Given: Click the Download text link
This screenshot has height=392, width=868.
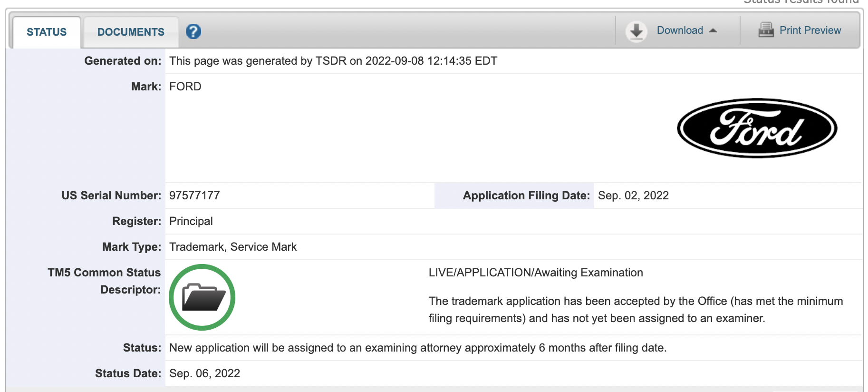Looking at the screenshot, I should coord(680,30).
